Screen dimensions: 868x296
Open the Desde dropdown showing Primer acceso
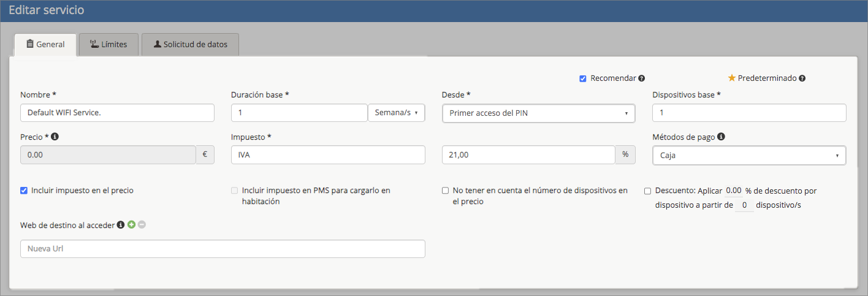tap(538, 113)
